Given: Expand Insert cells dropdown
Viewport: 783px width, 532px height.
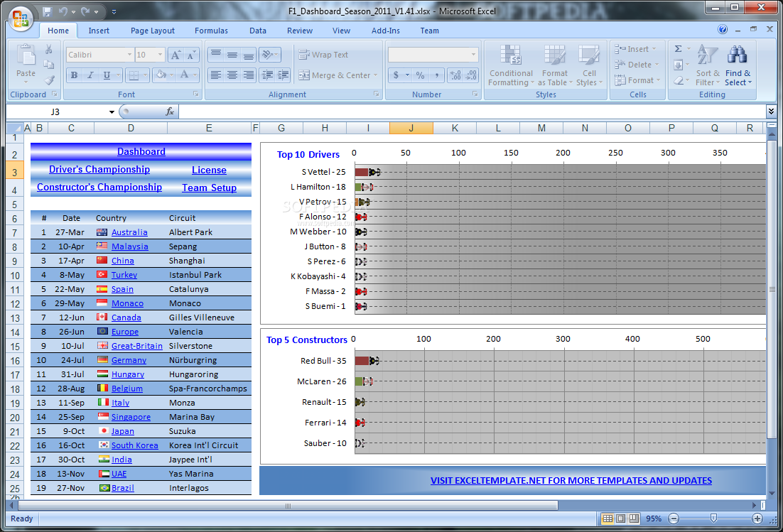Looking at the screenshot, I should pyautogui.click(x=654, y=49).
